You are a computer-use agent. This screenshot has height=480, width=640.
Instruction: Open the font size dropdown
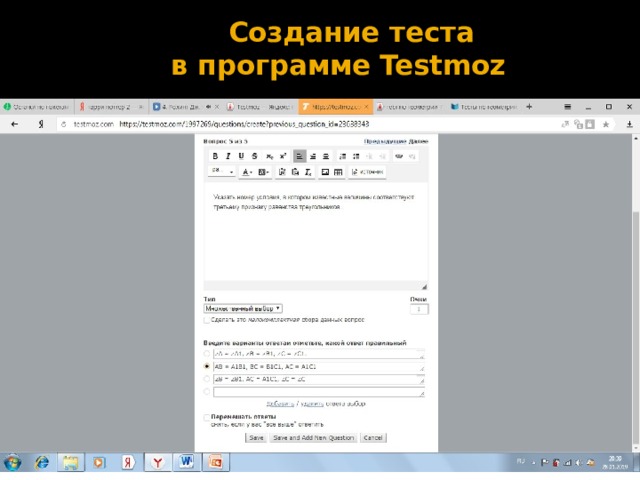[222, 171]
